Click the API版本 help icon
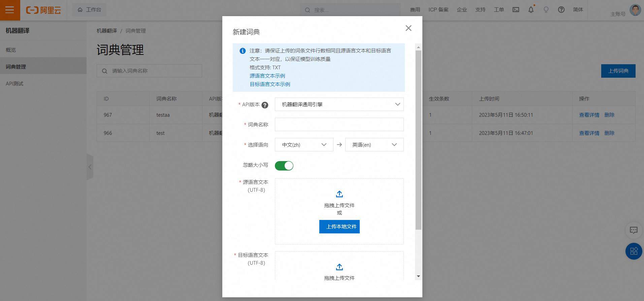 click(265, 105)
